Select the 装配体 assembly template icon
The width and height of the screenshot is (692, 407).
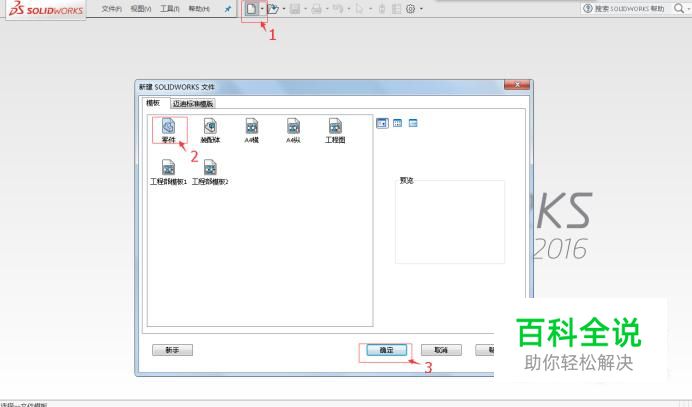pyautogui.click(x=210, y=130)
